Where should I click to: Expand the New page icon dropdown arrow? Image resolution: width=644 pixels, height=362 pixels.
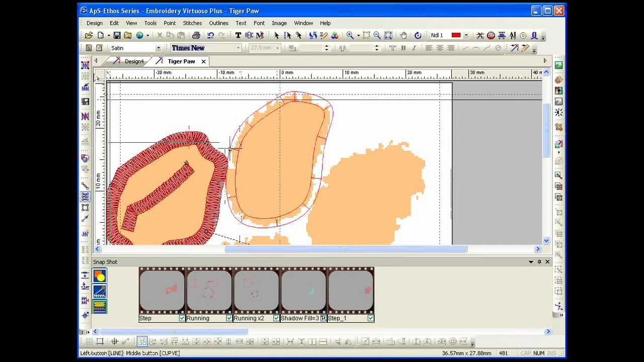pyautogui.click(x=108, y=35)
